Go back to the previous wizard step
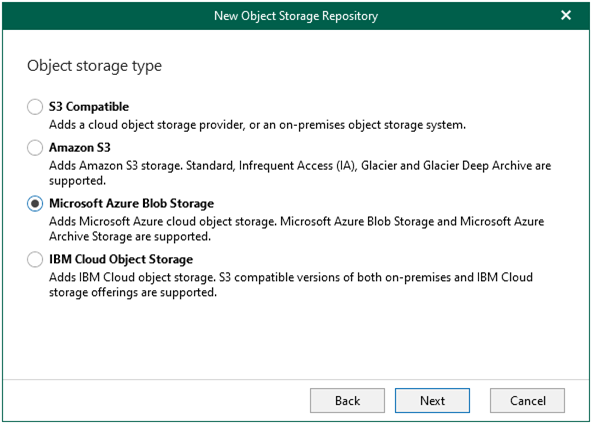The width and height of the screenshot is (591, 423). point(347,400)
